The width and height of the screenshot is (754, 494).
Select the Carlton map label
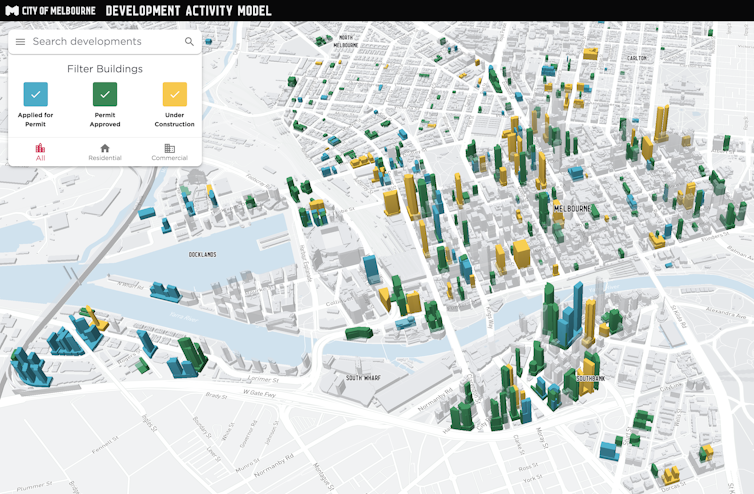tap(637, 58)
